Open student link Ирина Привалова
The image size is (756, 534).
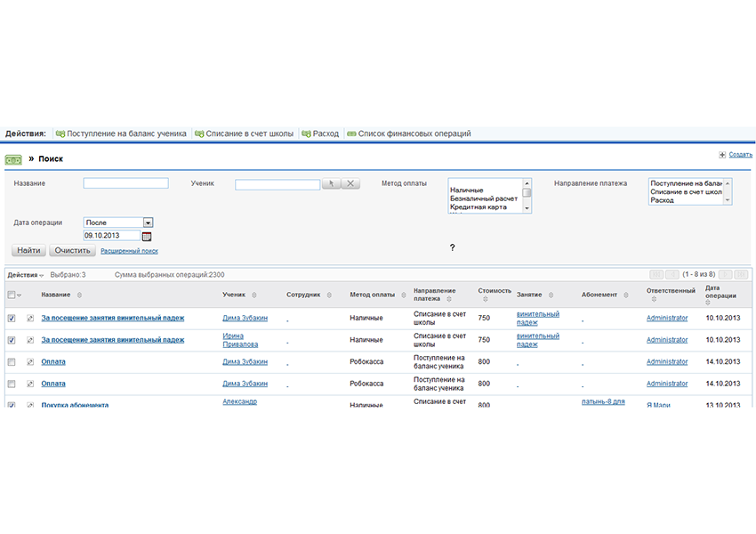pos(240,340)
